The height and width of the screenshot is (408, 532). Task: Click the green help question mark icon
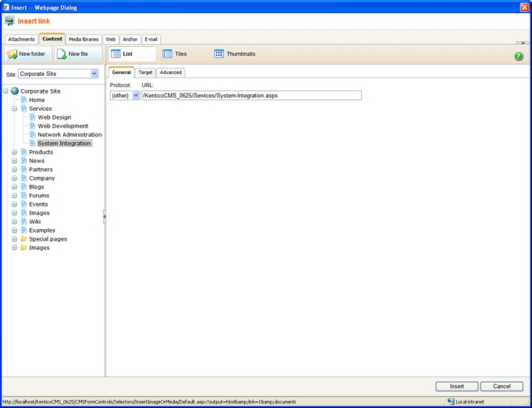518,57
